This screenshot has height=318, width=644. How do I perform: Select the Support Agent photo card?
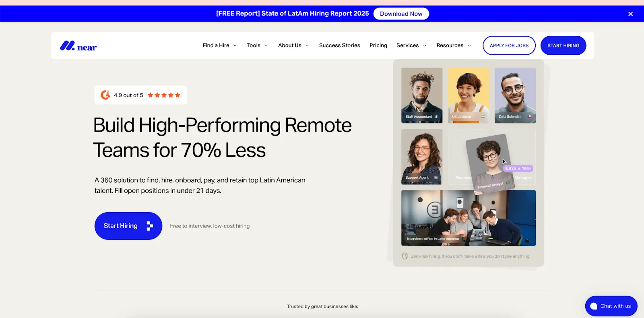422,157
